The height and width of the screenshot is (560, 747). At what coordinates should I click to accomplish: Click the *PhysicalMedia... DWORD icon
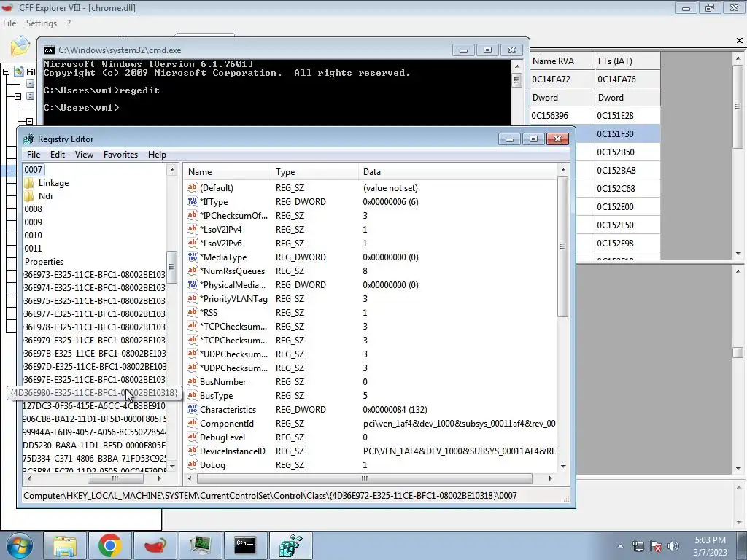point(193,285)
